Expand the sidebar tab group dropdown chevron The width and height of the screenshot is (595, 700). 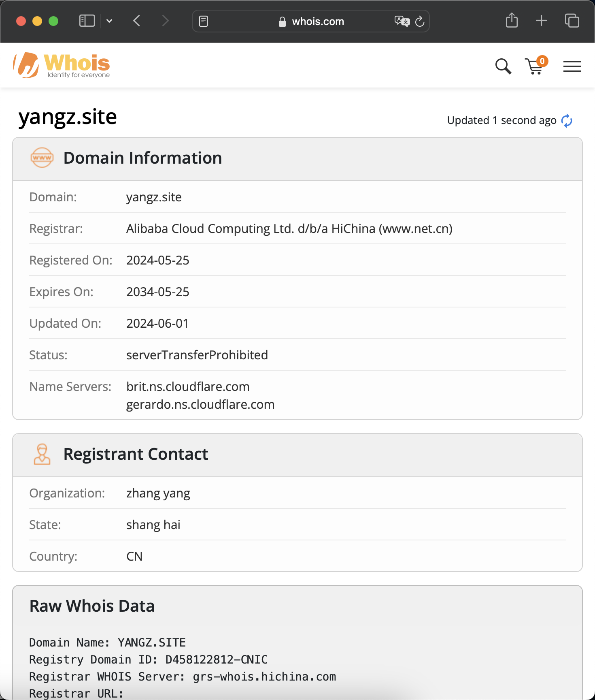(x=109, y=21)
